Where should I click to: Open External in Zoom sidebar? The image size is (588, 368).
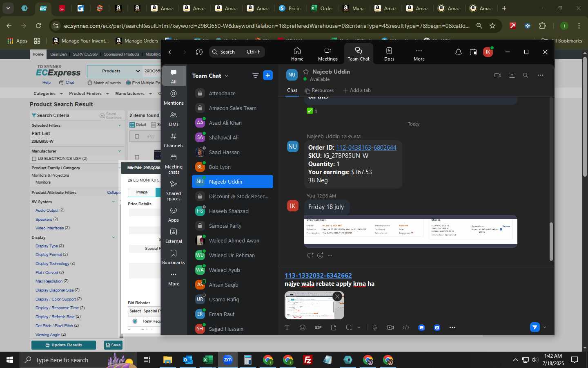pyautogui.click(x=174, y=236)
